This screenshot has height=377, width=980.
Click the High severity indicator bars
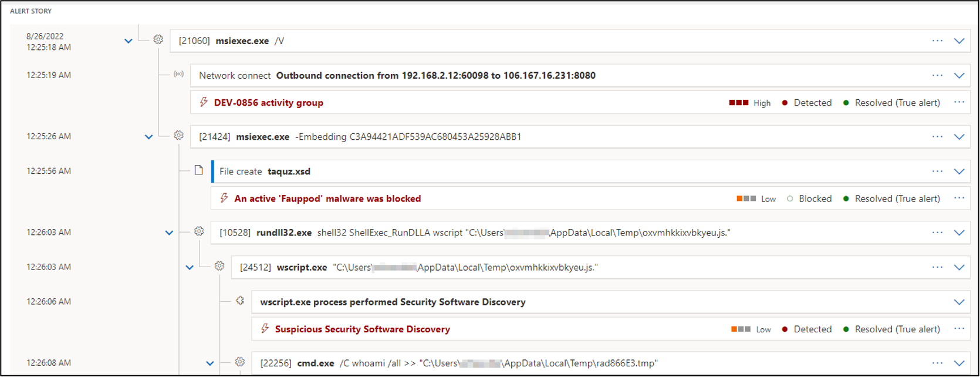pos(738,103)
